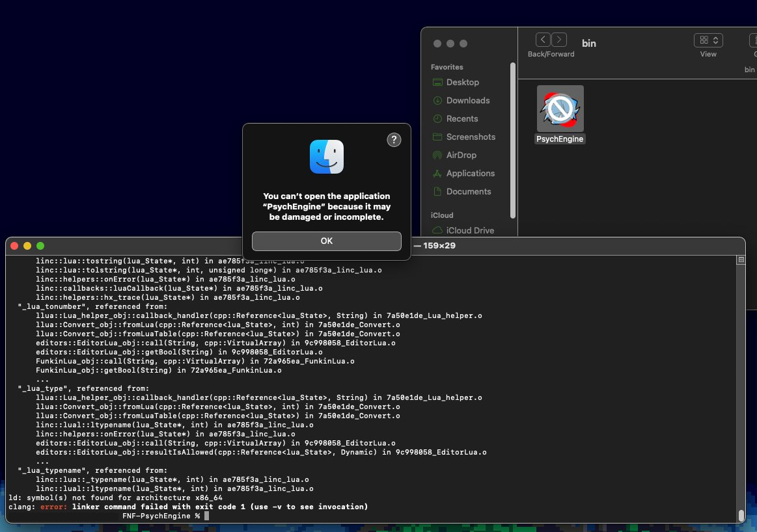The image size is (757, 532).
Task: Click the Finder face icon in dialog
Action: tap(327, 157)
